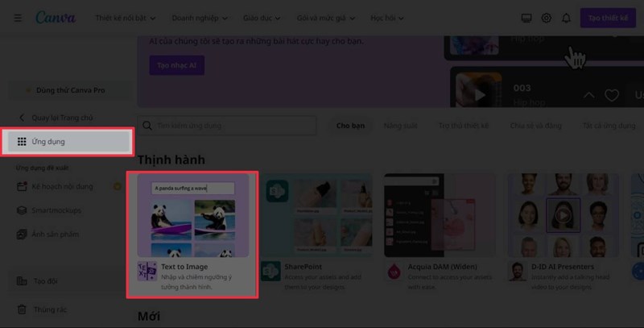The width and height of the screenshot is (644, 328).
Task: Click the Canva logo
Action: click(56, 18)
